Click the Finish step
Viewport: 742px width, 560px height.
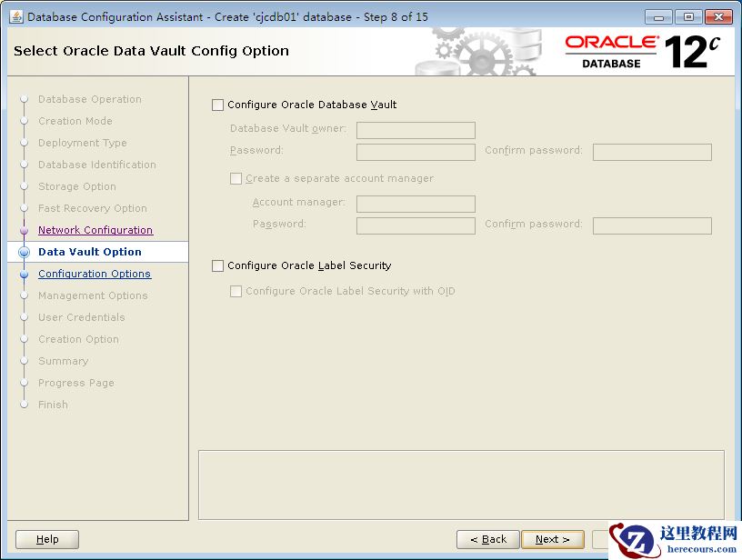(x=53, y=405)
